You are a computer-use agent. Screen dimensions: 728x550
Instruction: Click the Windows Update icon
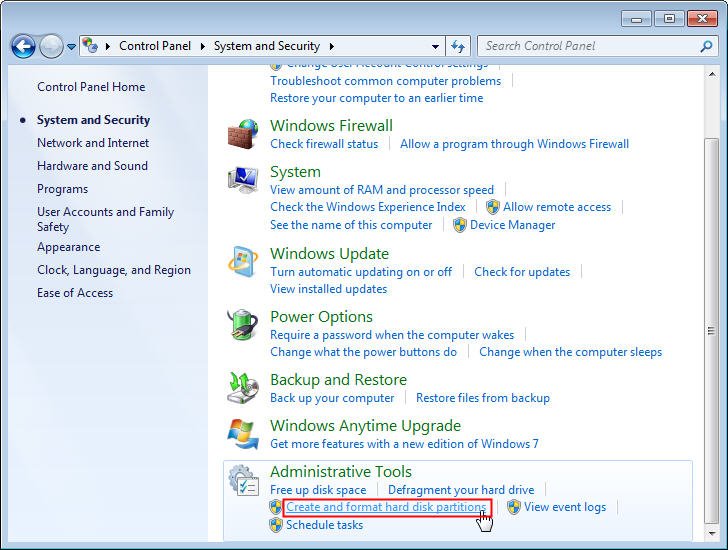(243, 261)
